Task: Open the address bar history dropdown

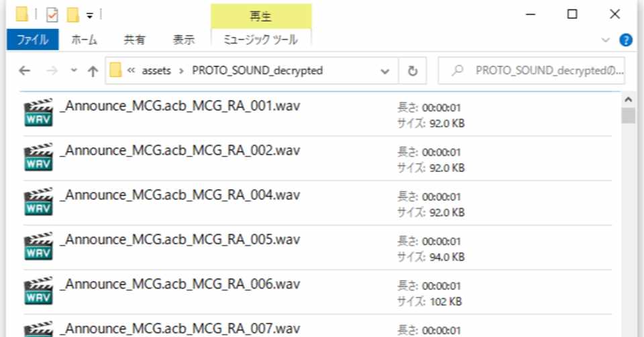Action: [x=385, y=71]
